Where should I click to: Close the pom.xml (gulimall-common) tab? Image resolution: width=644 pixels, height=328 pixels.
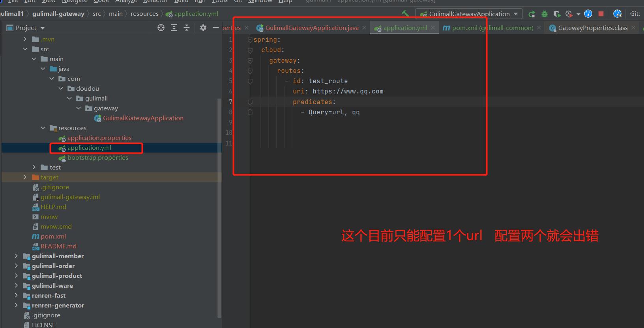539,28
